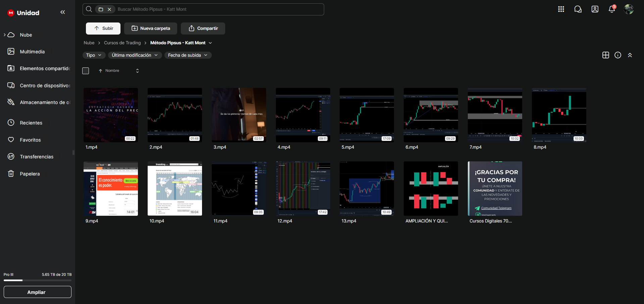644x304 pixels.
Task: Collapse header with double up-arrow icon
Action: pyautogui.click(x=630, y=55)
